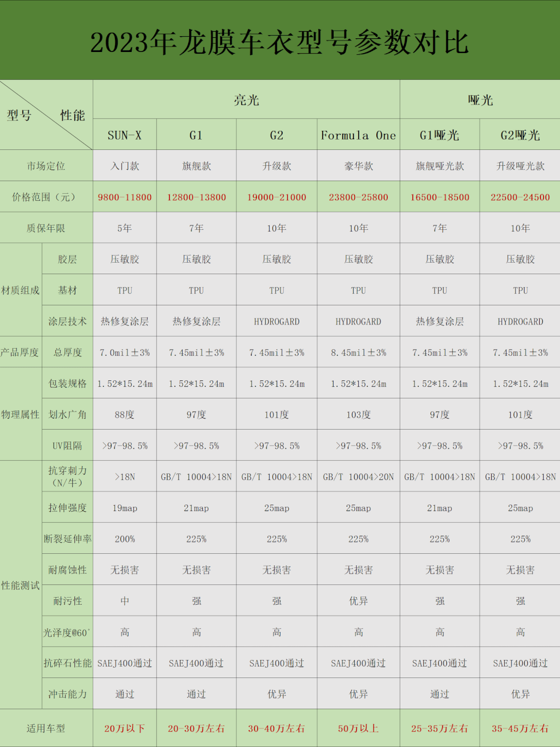Image resolution: width=560 pixels, height=747 pixels.
Task: Select the GB/T 10004>20N cell
Action: coord(358,477)
